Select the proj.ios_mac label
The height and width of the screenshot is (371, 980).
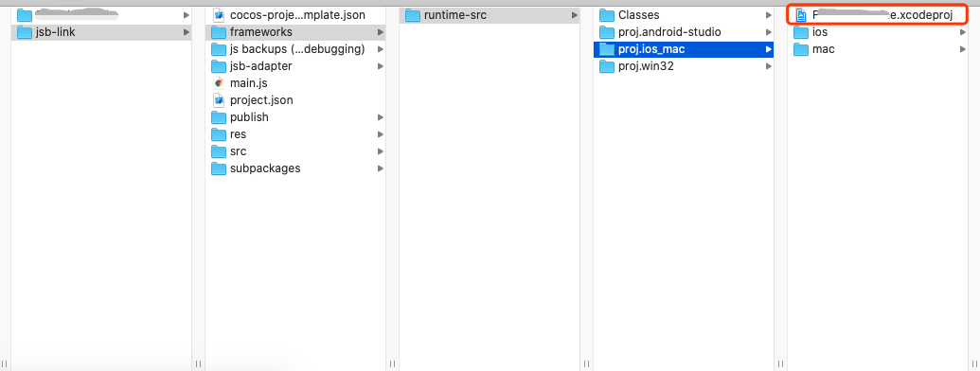tap(651, 49)
